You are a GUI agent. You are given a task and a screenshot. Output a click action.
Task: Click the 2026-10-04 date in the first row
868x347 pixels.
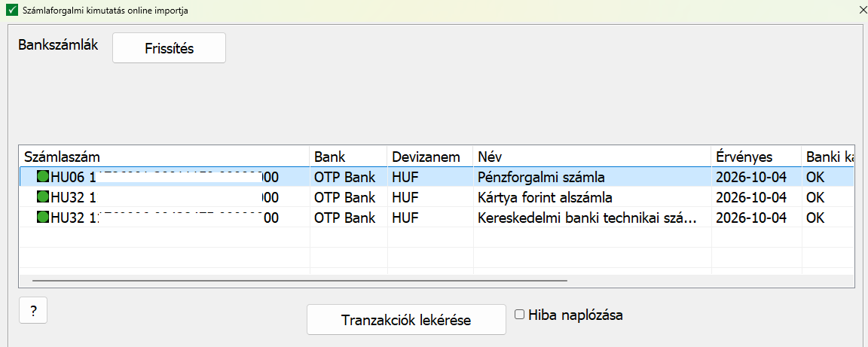click(750, 177)
